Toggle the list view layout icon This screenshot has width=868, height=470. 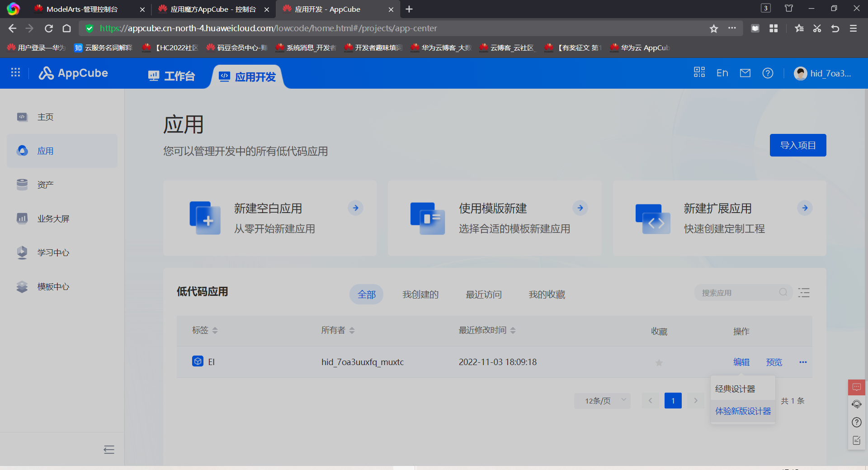pos(804,292)
